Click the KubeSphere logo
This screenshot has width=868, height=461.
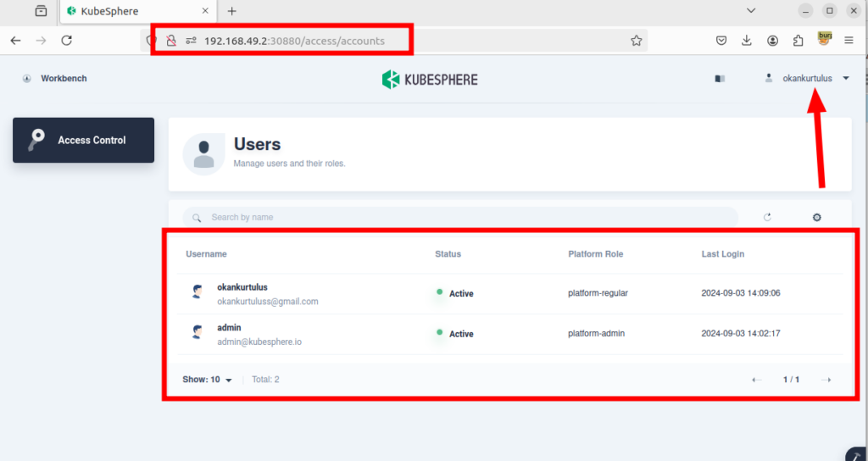pyautogui.click(x=430, y=79)
